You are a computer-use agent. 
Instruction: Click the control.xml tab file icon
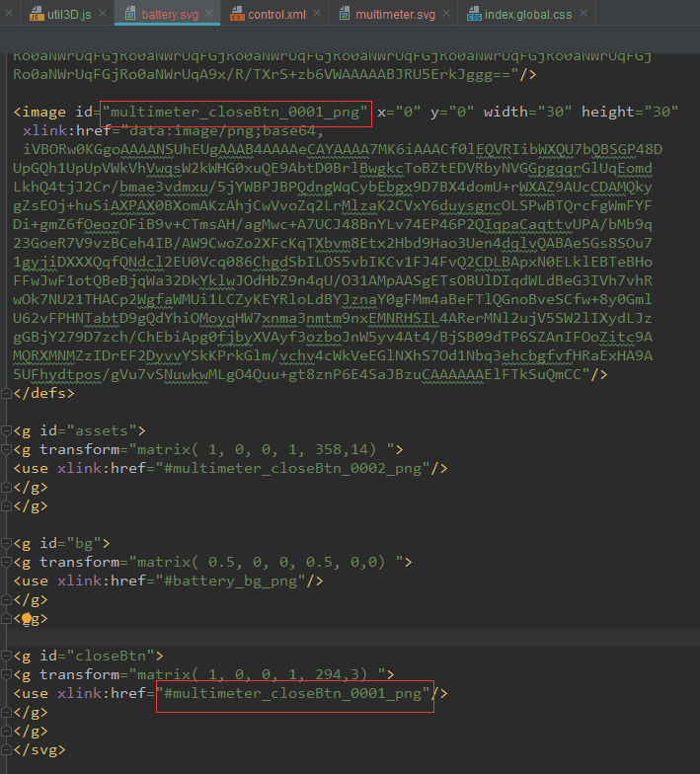tap(237, 14)
